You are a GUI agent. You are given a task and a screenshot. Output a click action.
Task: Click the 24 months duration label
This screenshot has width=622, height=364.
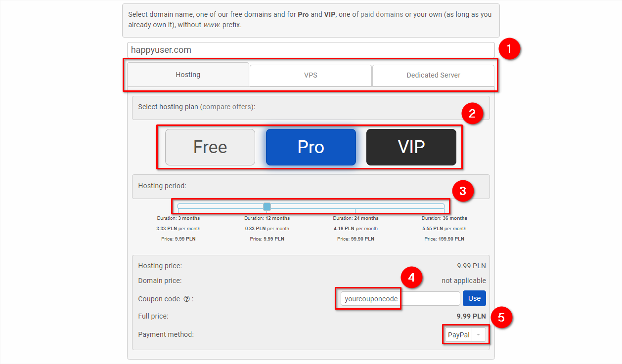[355, 218]
